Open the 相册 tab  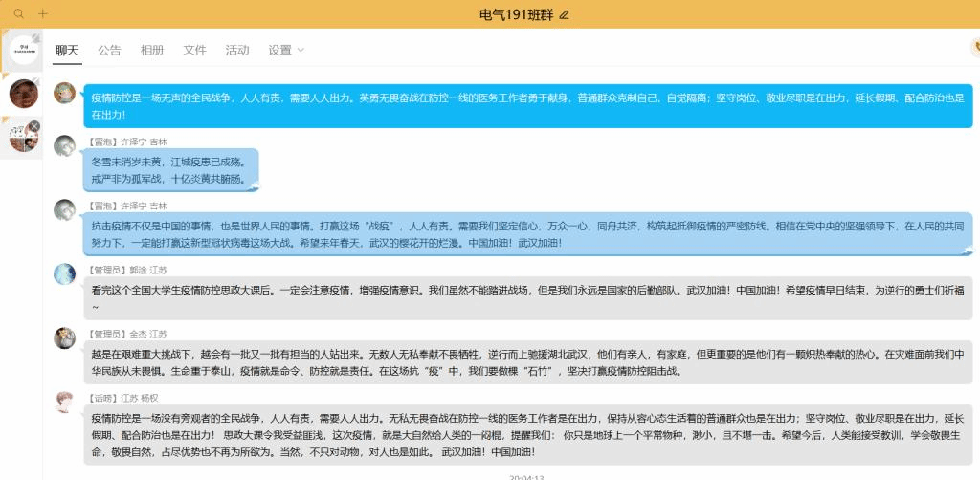point(152,50)
